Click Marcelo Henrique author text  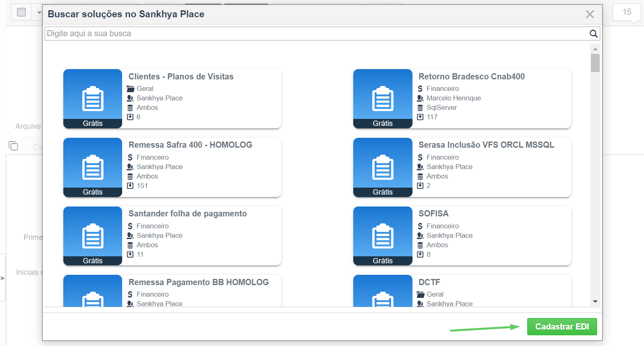454,98
